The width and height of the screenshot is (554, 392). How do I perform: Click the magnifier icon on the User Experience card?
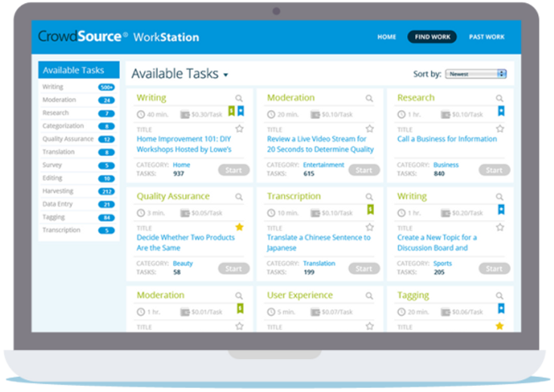pos(369,296)
